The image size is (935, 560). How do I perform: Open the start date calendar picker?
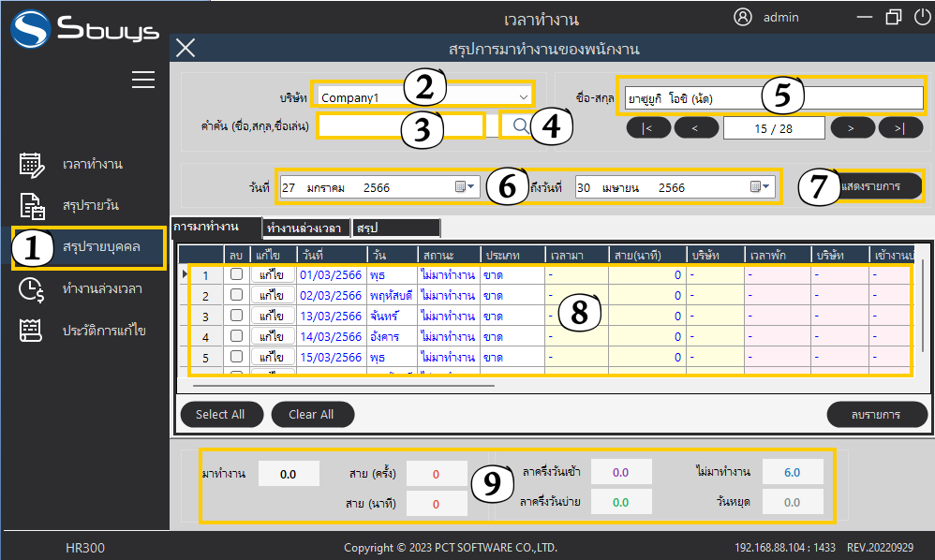point(466,187)
